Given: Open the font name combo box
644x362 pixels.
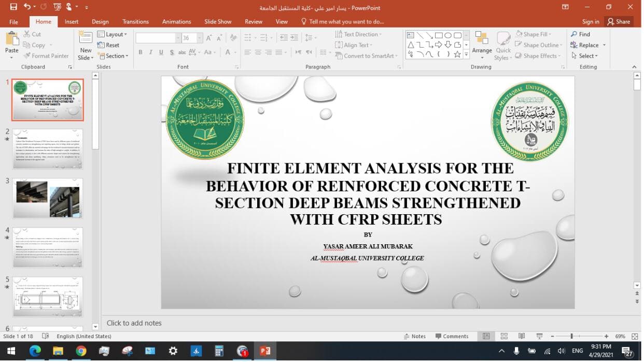Looking at the screenshot, I should [158, 38].
